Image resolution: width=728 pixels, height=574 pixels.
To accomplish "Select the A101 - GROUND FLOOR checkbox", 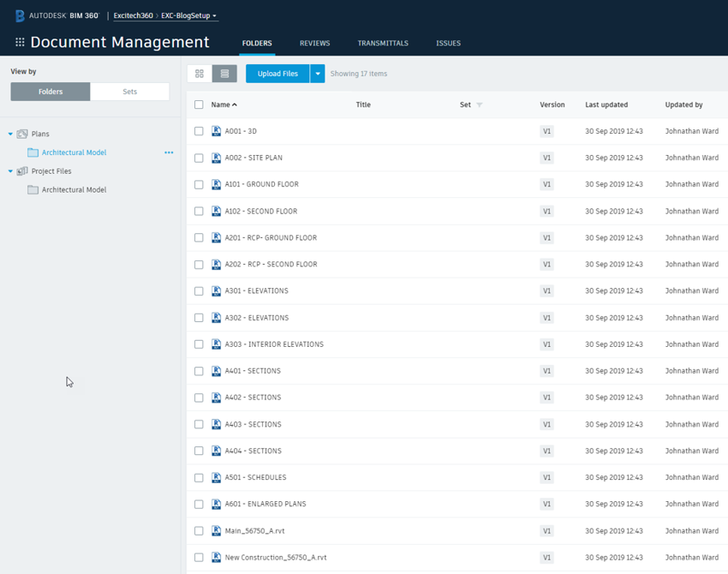I will point(199,184).
